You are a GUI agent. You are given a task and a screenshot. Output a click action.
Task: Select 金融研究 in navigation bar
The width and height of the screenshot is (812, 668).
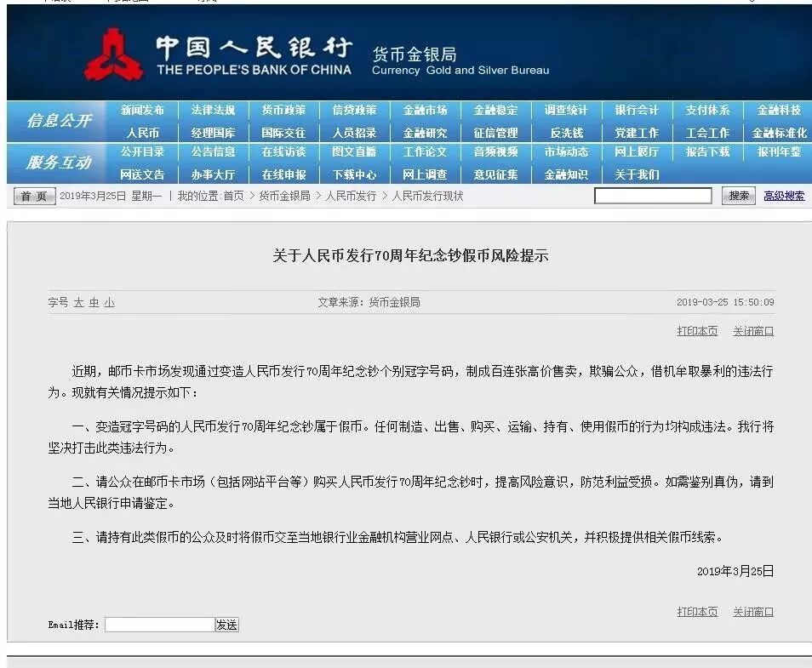click(x=426, y=133)
